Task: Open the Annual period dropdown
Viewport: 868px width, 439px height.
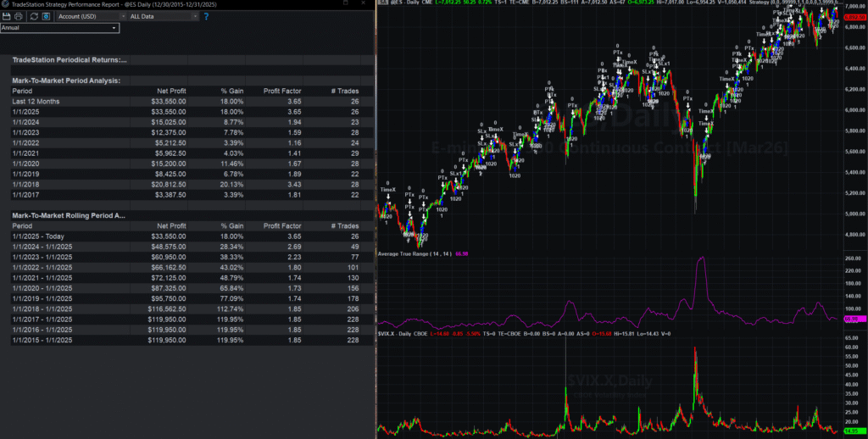Action: pyautogui.click(x=59, y=28)
